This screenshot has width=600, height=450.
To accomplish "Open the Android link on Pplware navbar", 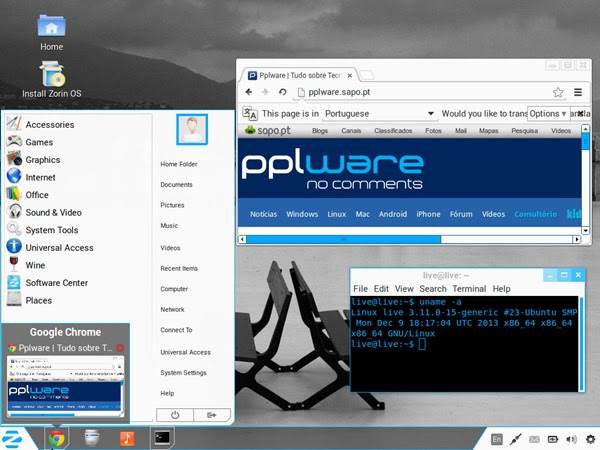I will [393, 214].
